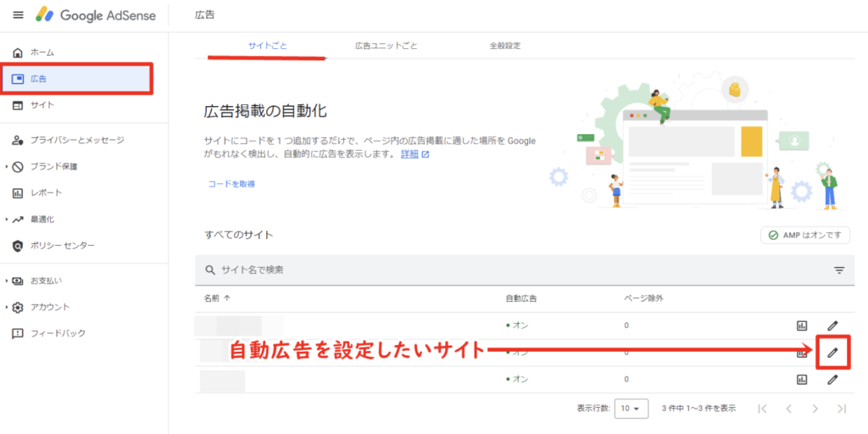This screenshot has width=868, height=434.
Task: Click edit pencil for the first site
Action: click(x=832, y=325)
